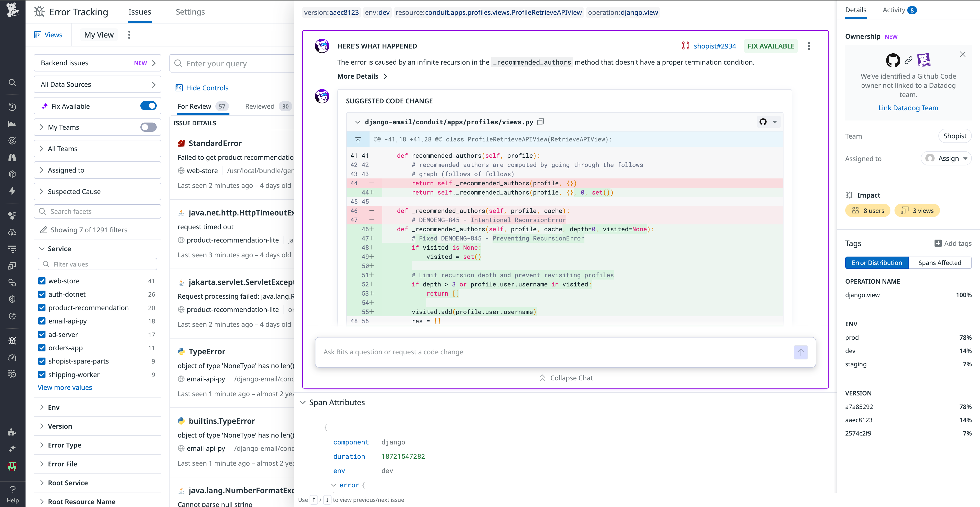Click inside the Ask Bits question input field
Image resolution: width=980 pixels, height=507 pixels.
coord(533,352)
